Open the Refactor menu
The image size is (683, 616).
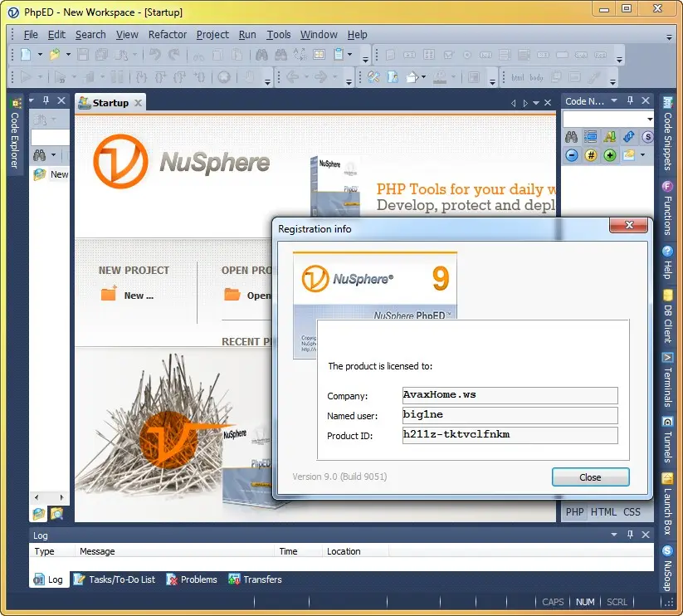[168, 34]
